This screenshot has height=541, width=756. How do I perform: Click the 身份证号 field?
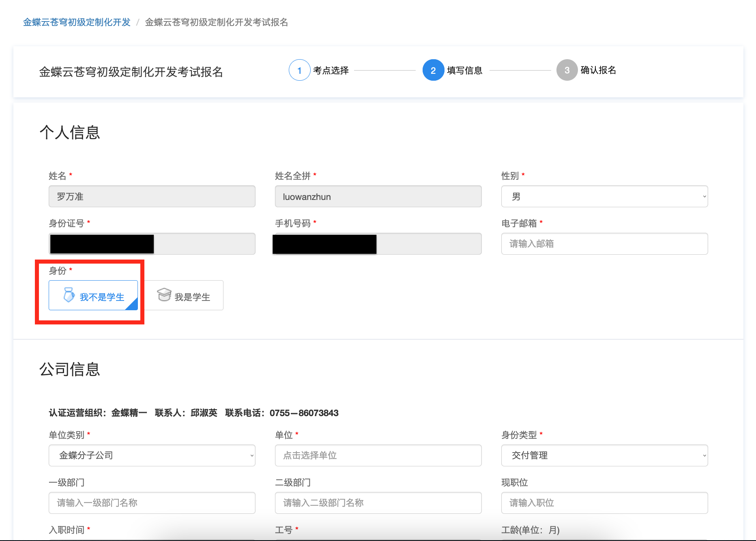point(152,244)
